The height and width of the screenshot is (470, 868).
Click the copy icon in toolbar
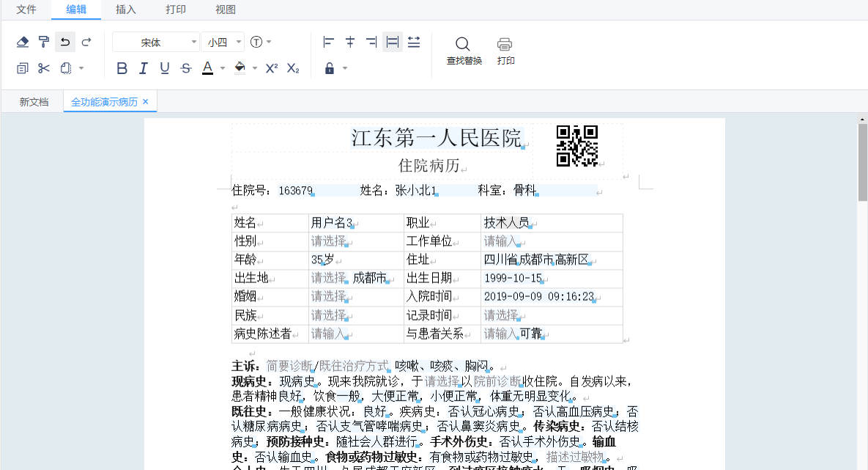[23, 68]
